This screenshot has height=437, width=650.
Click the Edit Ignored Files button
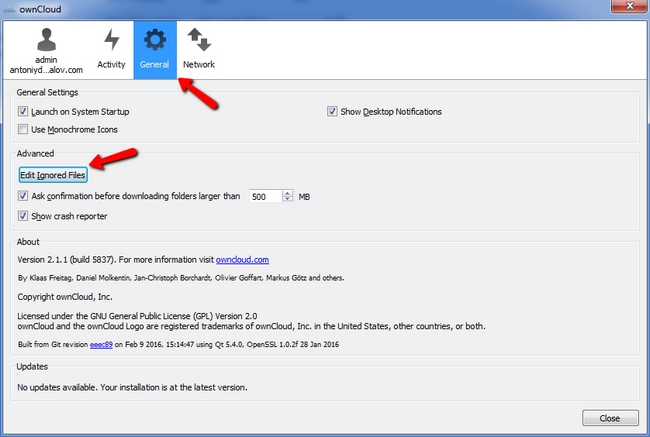click(53, 175)
